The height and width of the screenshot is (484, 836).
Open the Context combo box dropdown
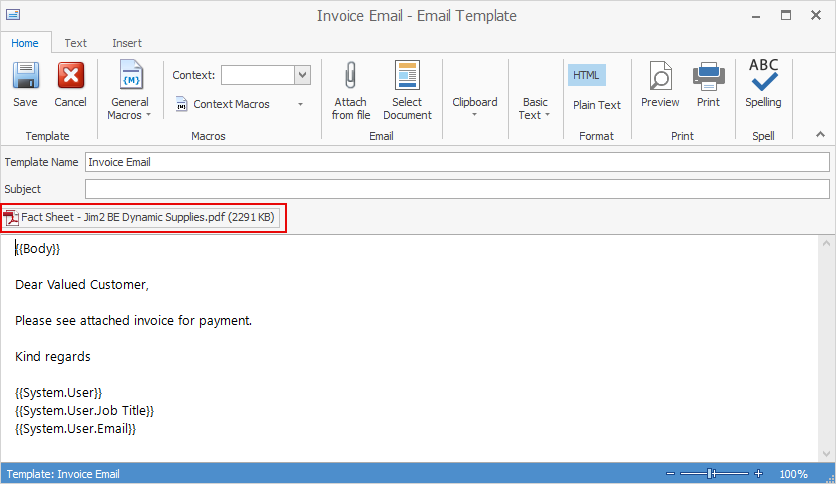[302, 75]
